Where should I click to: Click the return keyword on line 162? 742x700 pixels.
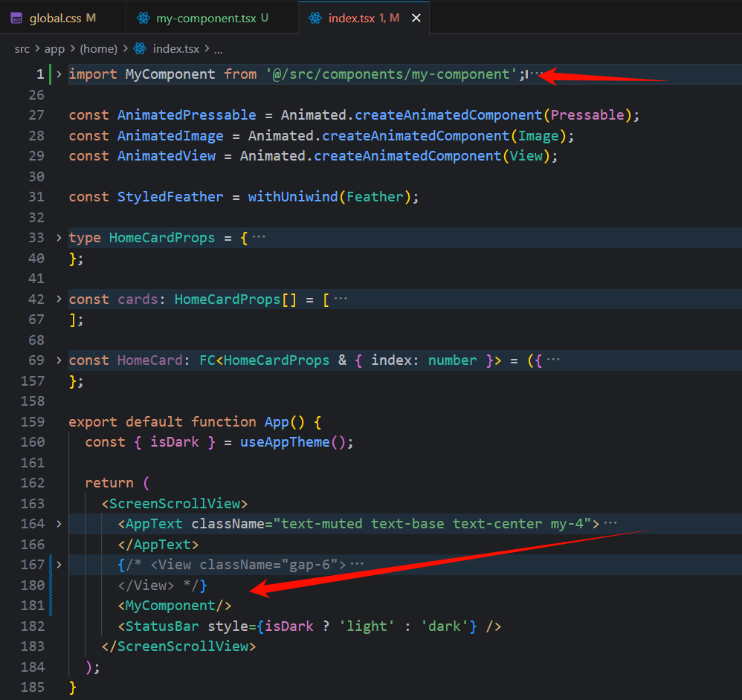pyautogui.click(x=109, y=483)
